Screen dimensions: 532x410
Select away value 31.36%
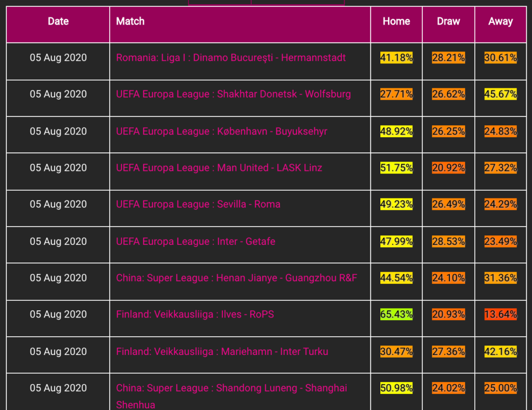point(500,278)
